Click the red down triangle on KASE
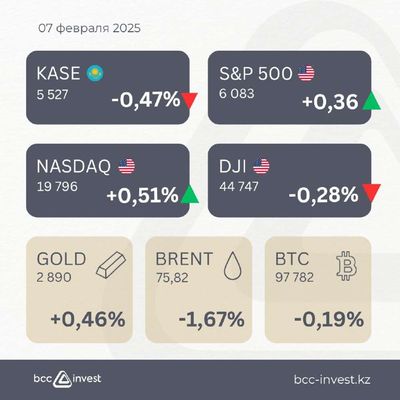The height and width of the screenshot is (400, 400). [x=190, y=101]
